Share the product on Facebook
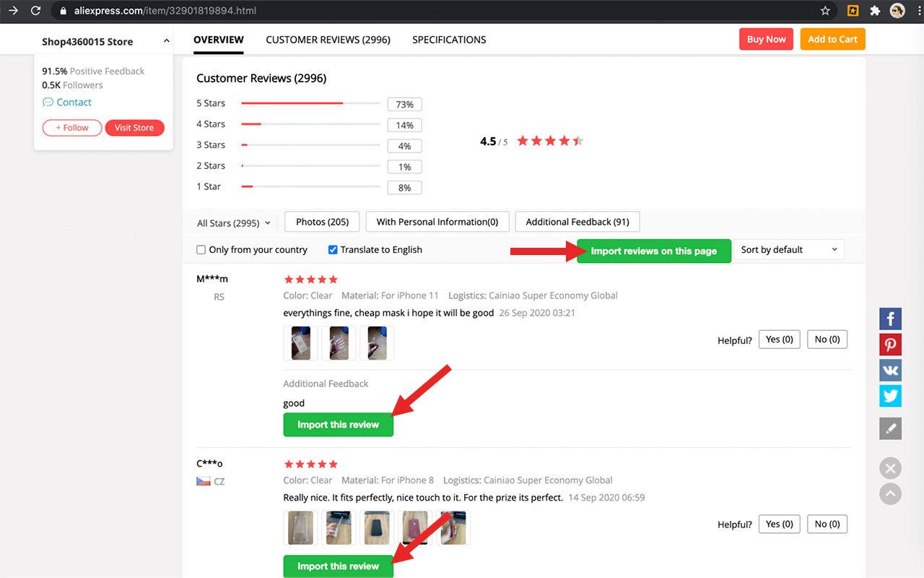The image size is (924, 578). click(890, 318)
